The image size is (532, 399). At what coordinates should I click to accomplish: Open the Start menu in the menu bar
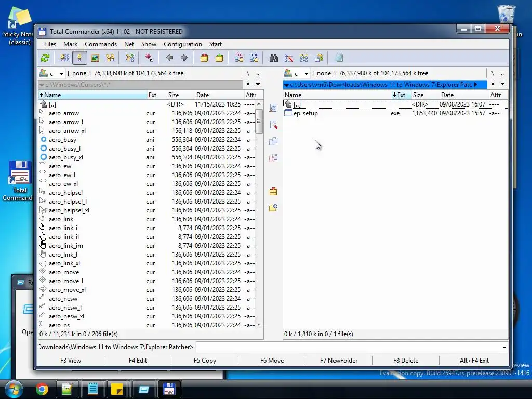[216, 44]
